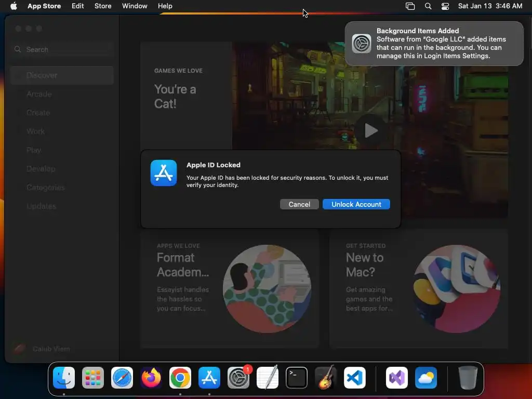Open Terminal from the Dock

point(297,378)
